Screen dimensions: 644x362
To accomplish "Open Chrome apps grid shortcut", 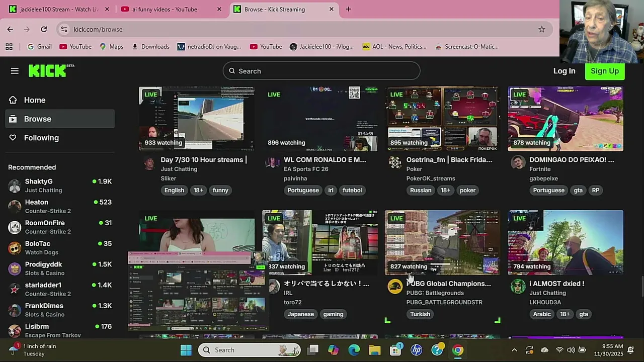I will (9, 46).
